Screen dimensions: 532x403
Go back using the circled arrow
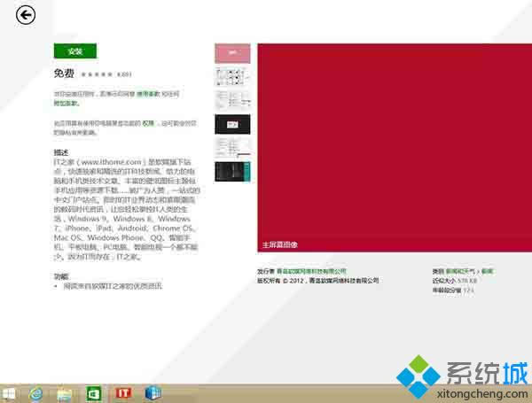tap(26, 15)
